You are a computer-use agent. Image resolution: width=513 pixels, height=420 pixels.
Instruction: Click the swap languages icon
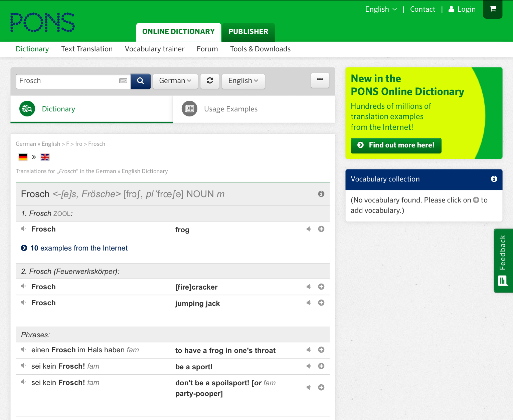(x=210, y=81)
